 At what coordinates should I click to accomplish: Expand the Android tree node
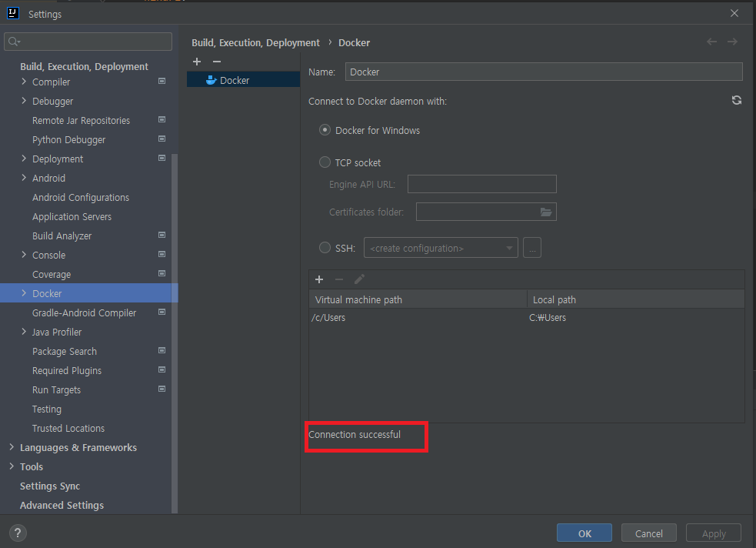(x=24, y=178)
